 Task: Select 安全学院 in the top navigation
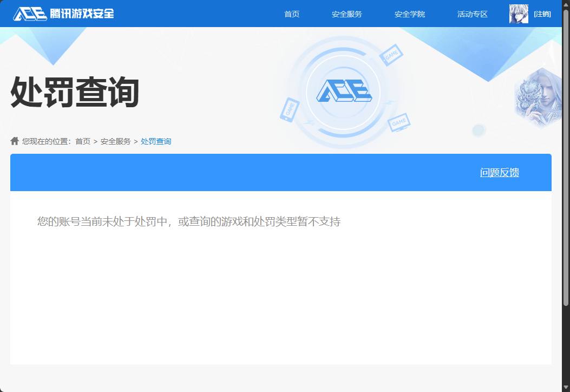410,14
